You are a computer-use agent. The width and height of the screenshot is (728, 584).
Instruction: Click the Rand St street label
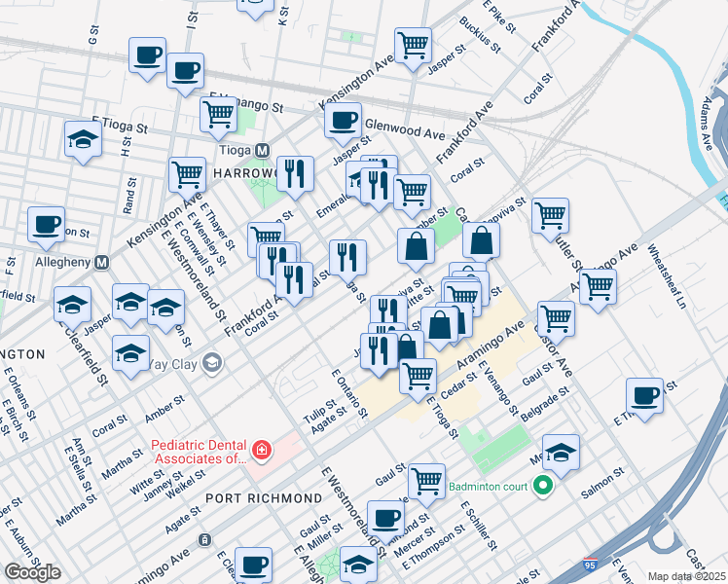click(129, 196)
